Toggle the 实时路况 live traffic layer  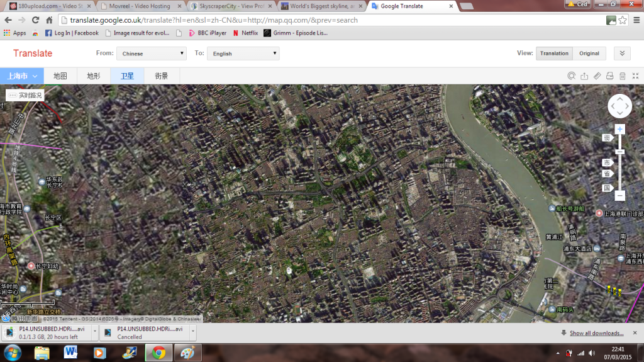tap(25, 96)
